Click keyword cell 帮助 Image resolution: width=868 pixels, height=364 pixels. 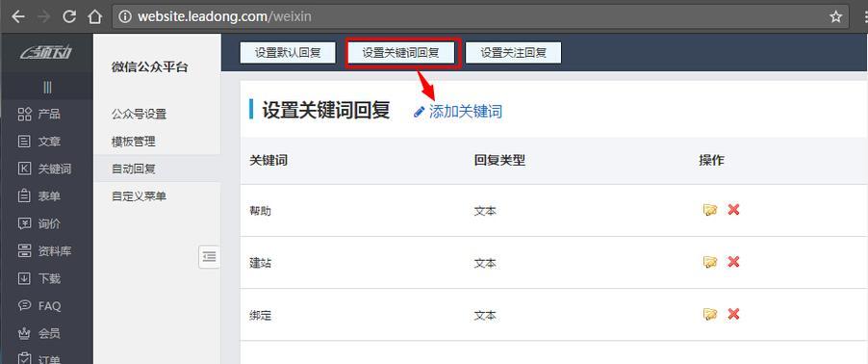pos(261,211)
